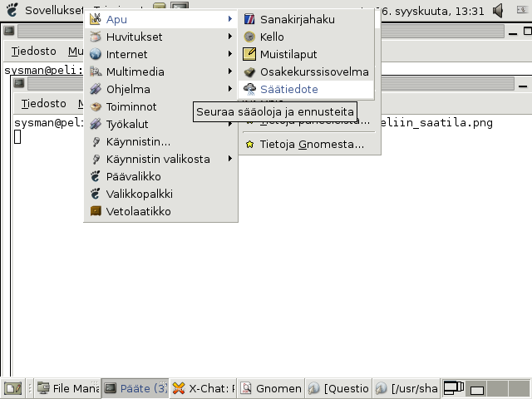Switch to Gnomen taskbar button
This screenshot has height=399, width=532.
(x=270, y=388)
